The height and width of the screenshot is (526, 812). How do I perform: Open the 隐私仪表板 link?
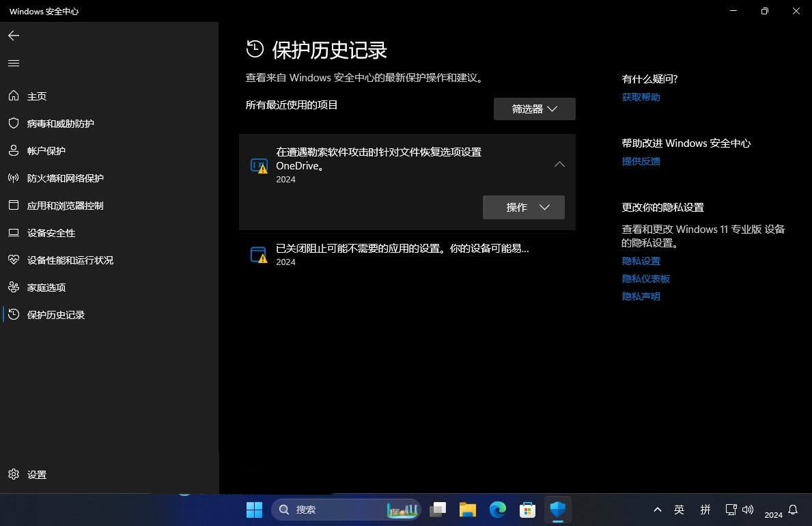tap(645, 279)
